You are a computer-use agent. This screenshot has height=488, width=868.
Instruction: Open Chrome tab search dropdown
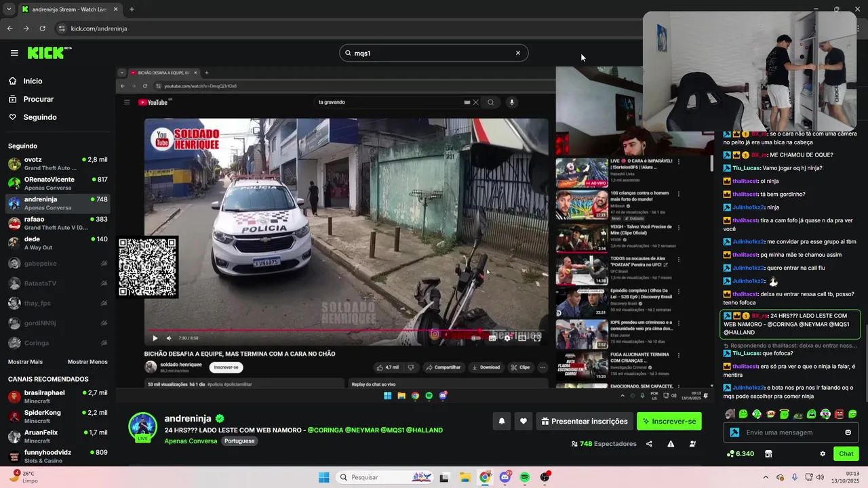coord(9,9)
